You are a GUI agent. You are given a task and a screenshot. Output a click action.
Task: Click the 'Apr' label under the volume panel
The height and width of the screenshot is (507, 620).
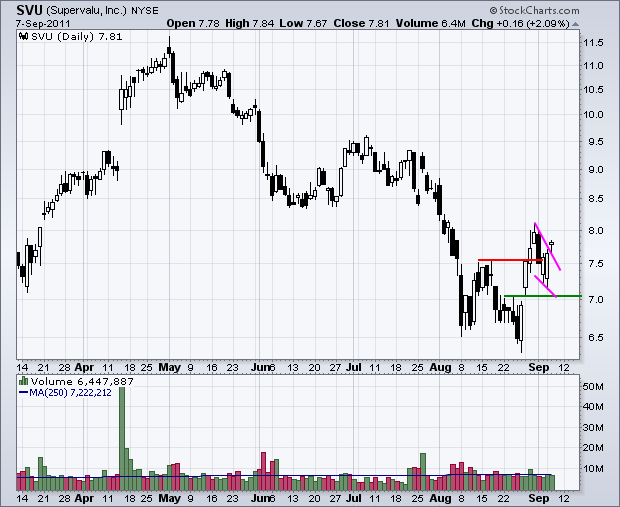[x=84, y=498]
